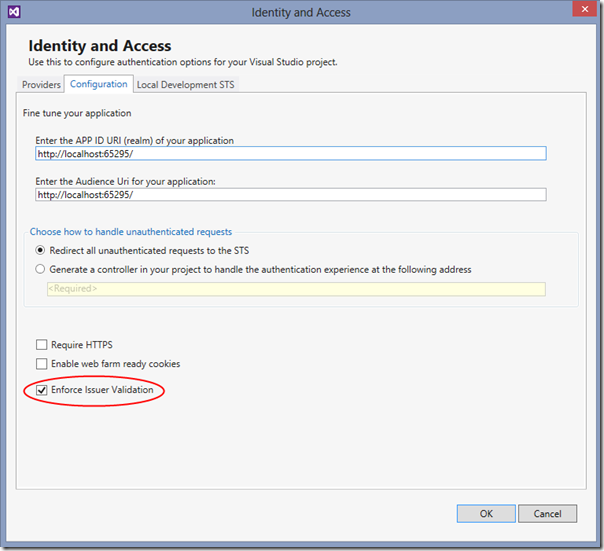Click the Required controller address field

(x=296, y=289)
